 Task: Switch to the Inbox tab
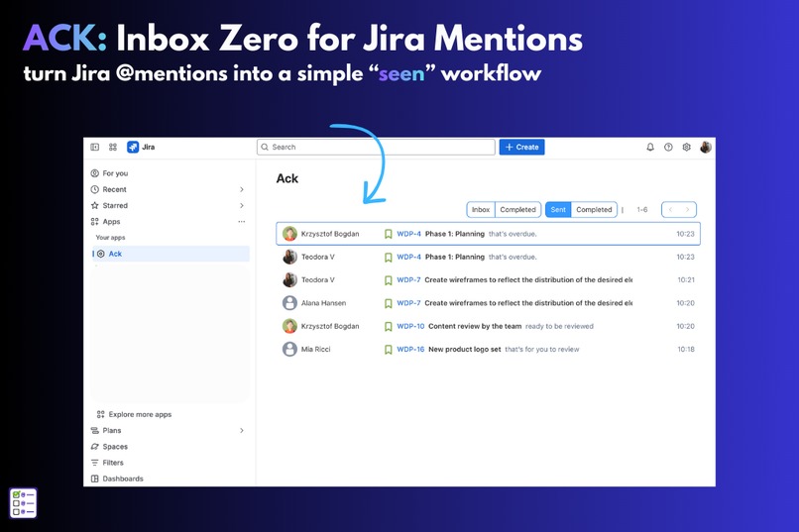(481, 210)
